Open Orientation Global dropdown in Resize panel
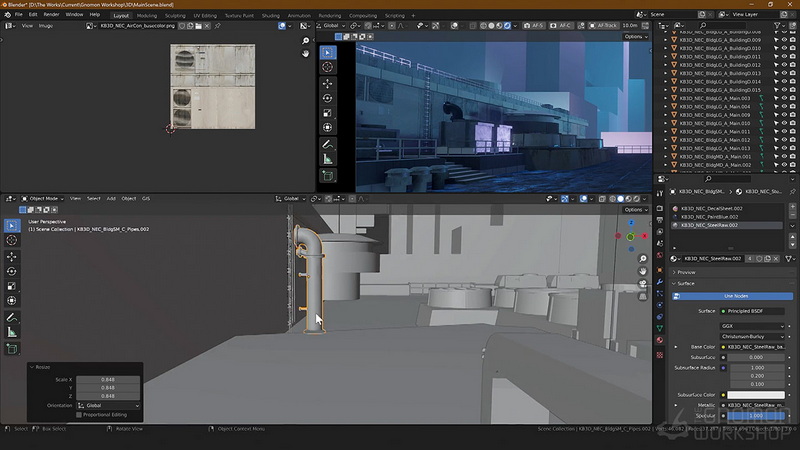This screenshot has height=450, width=800. [108, 406]
